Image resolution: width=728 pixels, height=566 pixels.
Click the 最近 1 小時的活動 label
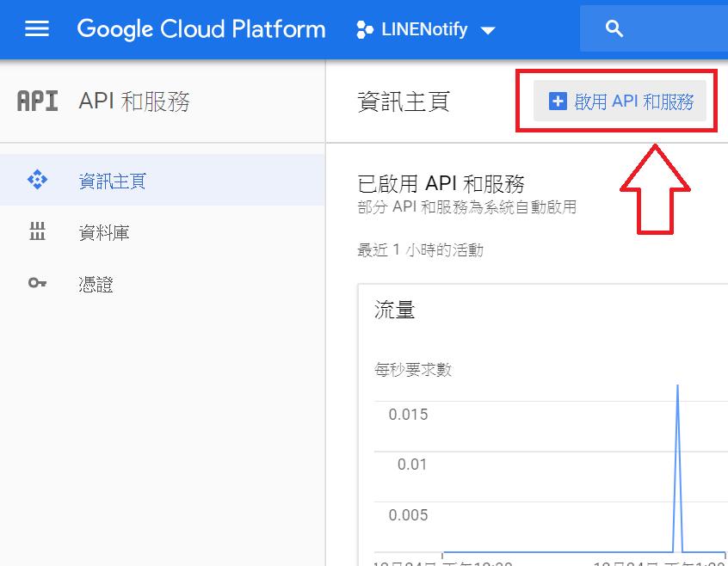(x=420, y=250)
